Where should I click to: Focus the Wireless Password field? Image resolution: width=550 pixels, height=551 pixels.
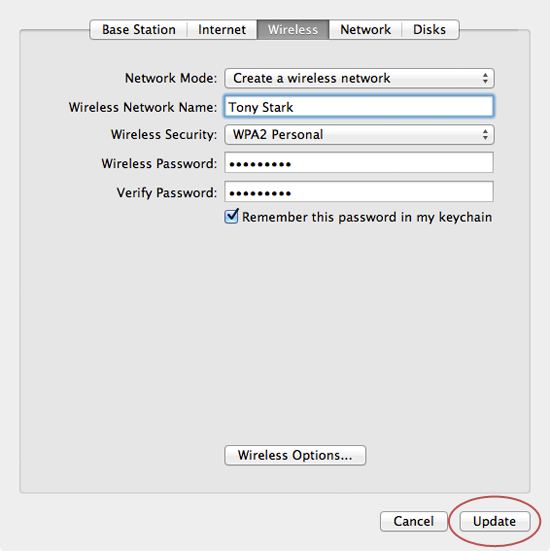[359, 163]
